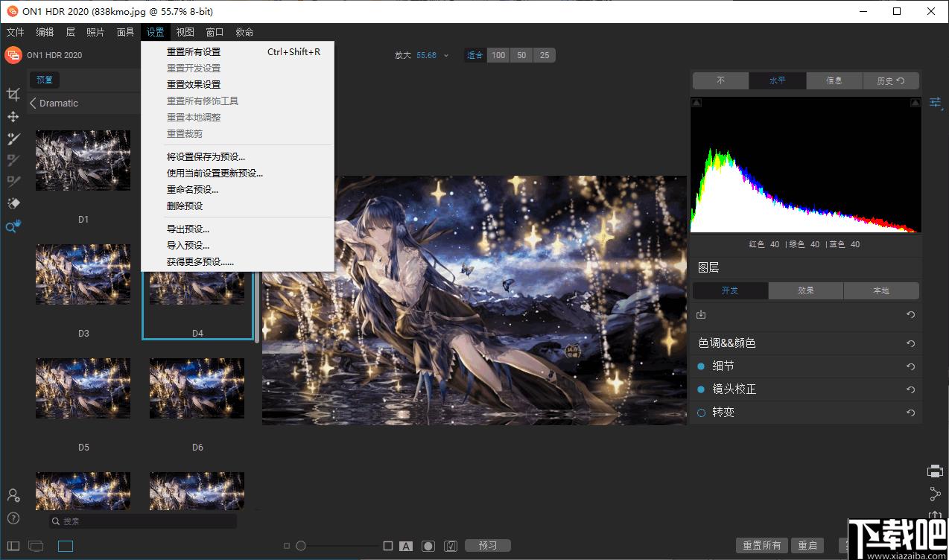Viewport: 949px width, 560px height.
Task: Enable the 转变 pane toggle circle
Action: [701, 413]
